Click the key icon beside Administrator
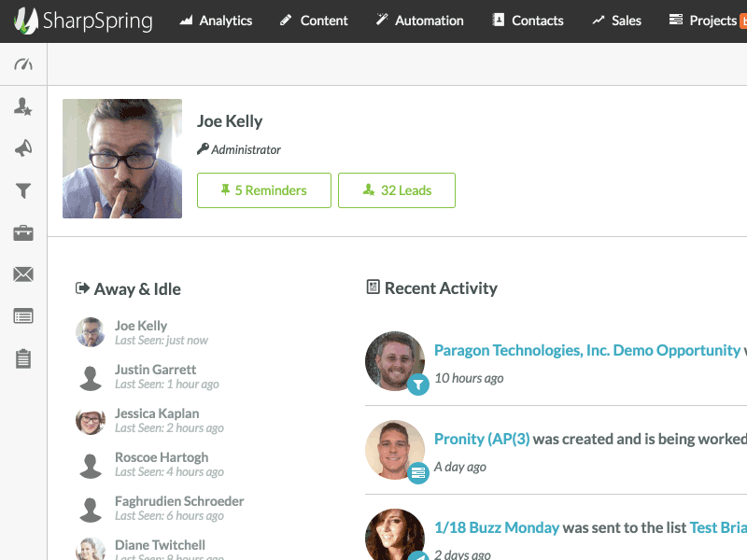Viewport: 747px width, 560px height. [x=203, y=149]
